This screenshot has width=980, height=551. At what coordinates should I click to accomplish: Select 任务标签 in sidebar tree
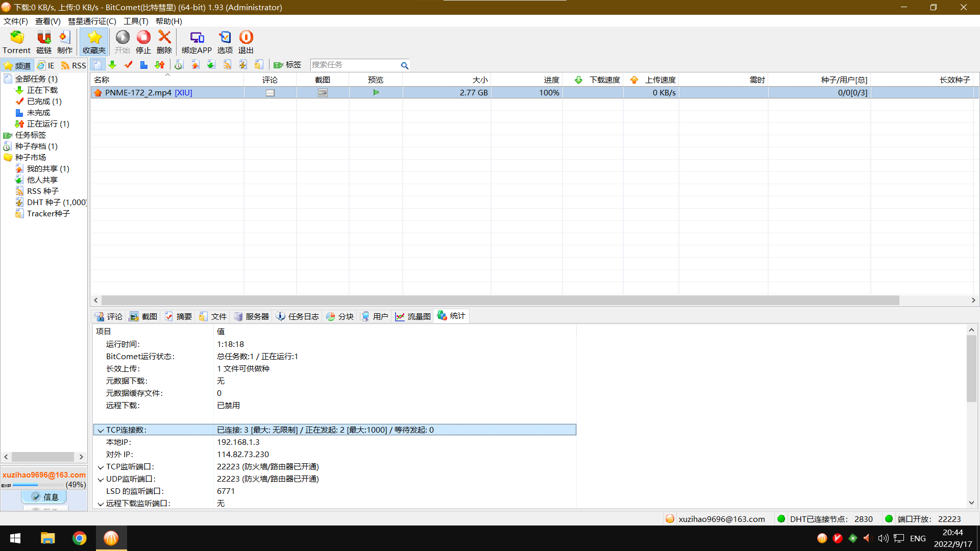[31, 135]
